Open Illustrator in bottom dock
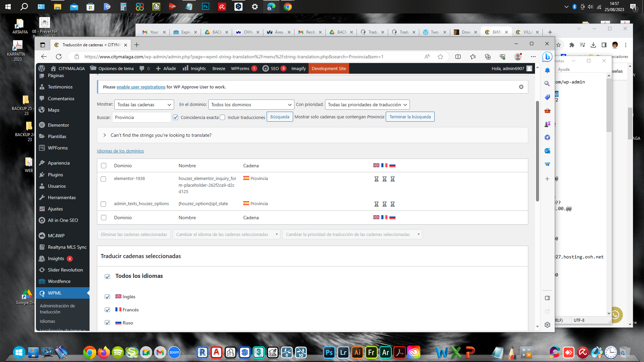Image resolution: width=644 pixels, height=362 pixels. pyautogui.click(x=357, y=352)
